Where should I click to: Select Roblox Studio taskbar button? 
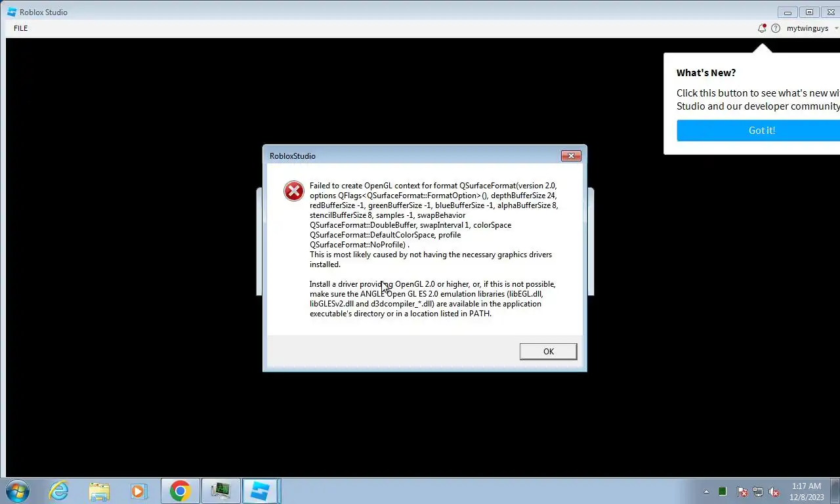pyautogui.click(x=261, y=491)
